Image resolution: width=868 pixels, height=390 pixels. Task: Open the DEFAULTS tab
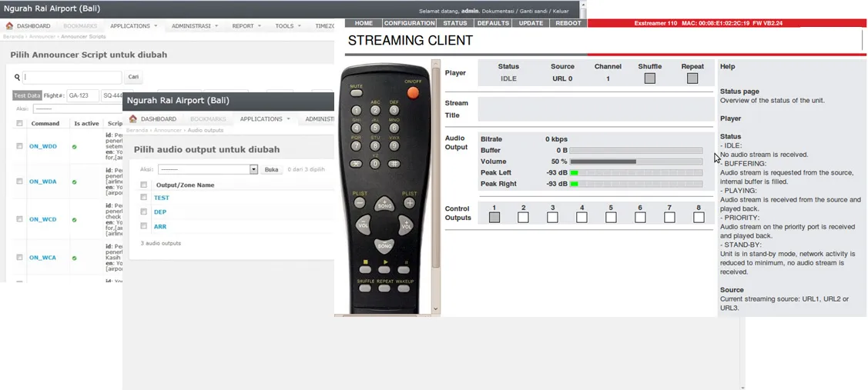(493, 23)
